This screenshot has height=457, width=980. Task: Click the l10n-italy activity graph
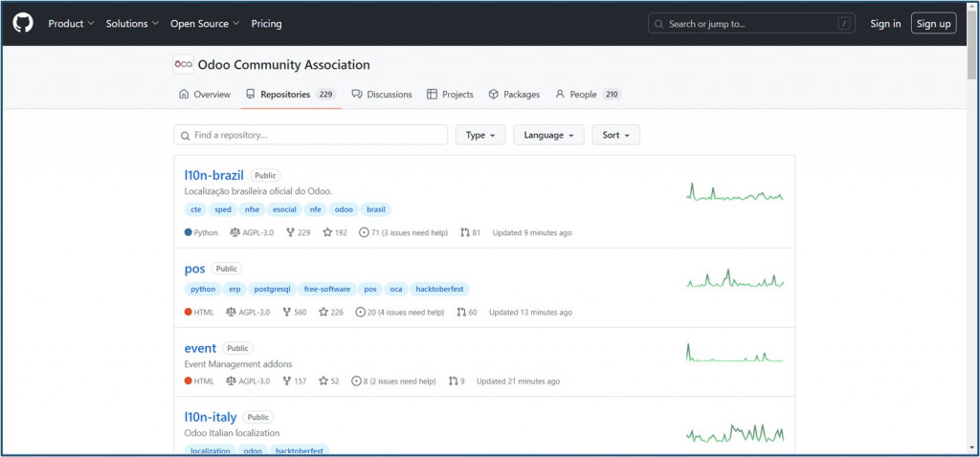(734, 433)
